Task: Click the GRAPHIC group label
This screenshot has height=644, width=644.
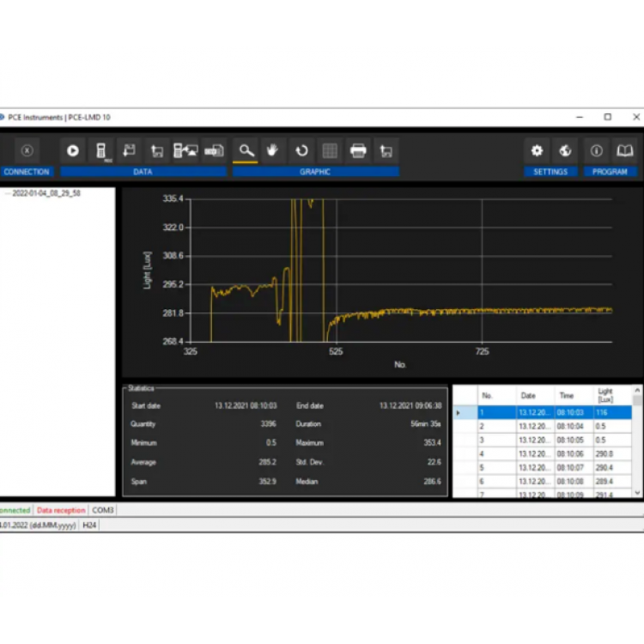Action: [315, 172]
